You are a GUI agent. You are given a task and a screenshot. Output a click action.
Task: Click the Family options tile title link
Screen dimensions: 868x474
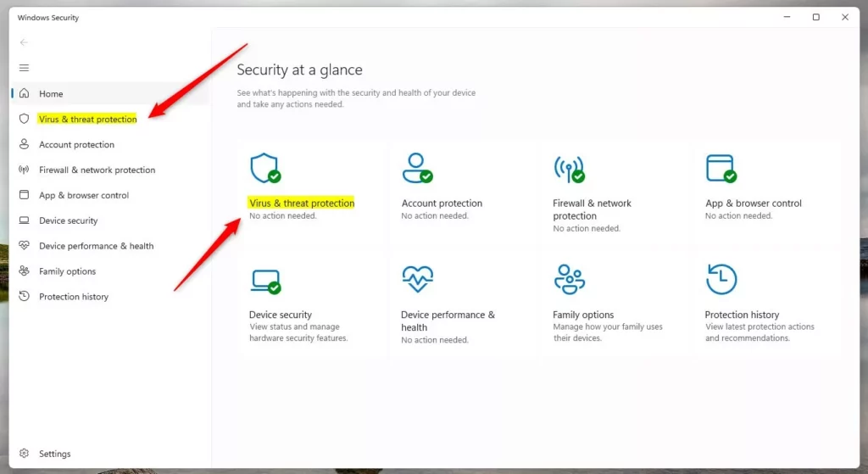click(x=583, y=315)
